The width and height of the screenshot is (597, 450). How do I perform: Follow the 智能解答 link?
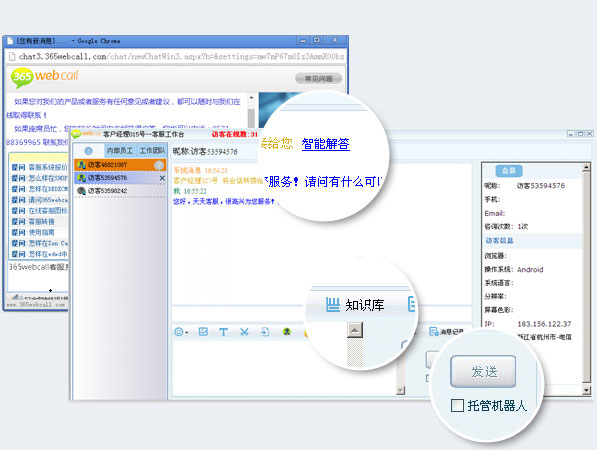(x=326, y=144)
